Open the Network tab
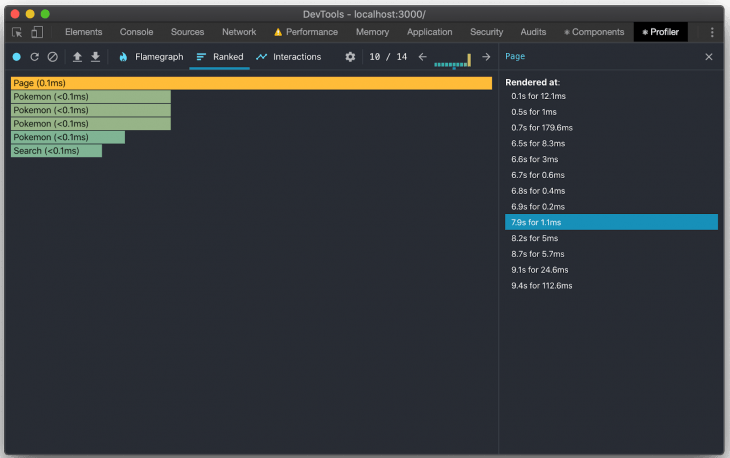 [239, 32]
